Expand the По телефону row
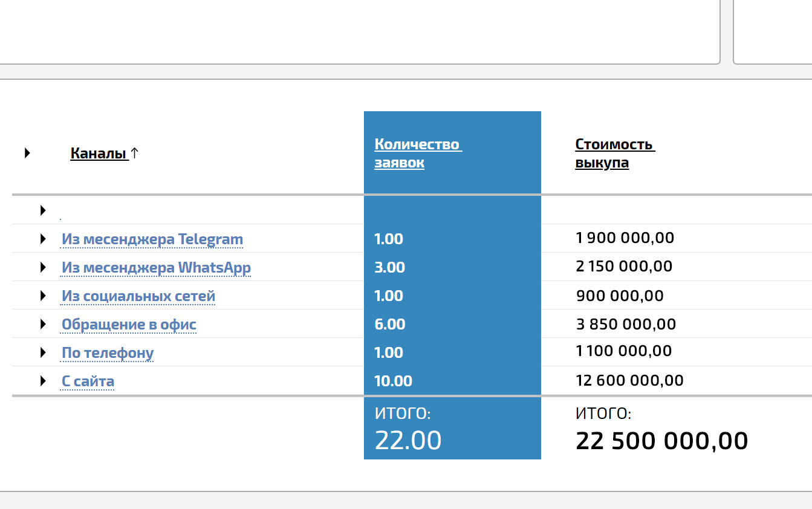812x509 pixels. [43, 352]
